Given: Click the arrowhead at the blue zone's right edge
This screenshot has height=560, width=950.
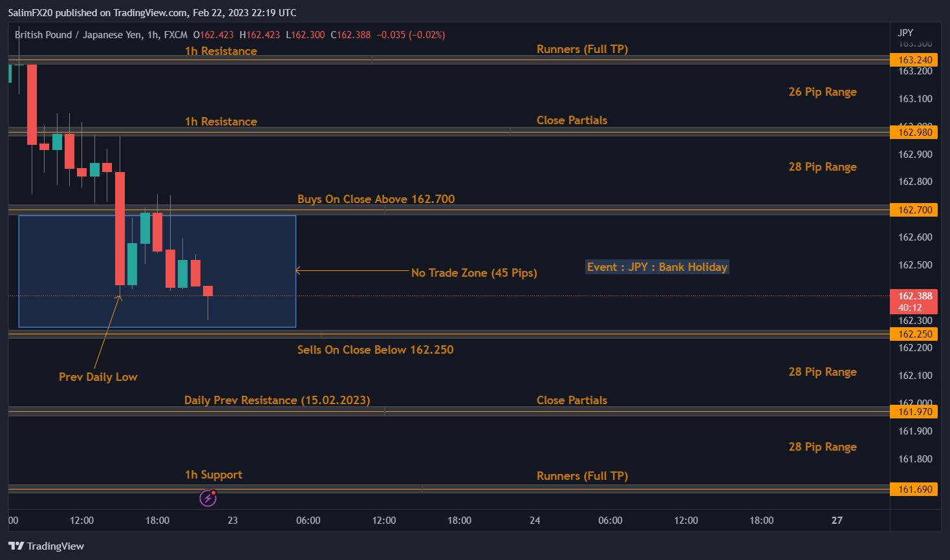Looking at the screenshot, I should pyautogui.click(x=298, y=271).
